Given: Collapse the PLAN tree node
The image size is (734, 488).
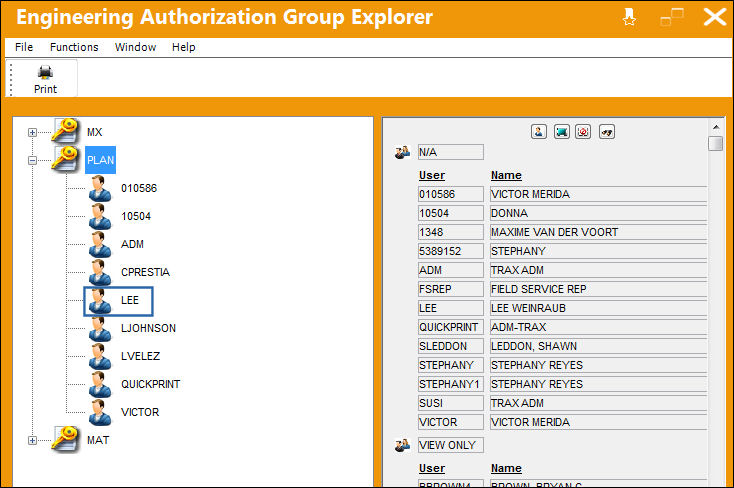Looking at the screenshot, I should [x=32, y=161].
